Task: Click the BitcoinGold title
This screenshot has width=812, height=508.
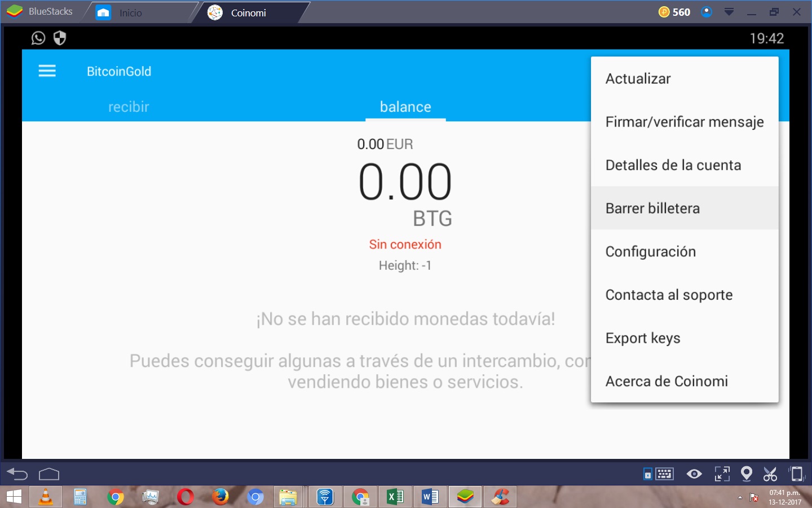Action: click(x=119, y=71)
